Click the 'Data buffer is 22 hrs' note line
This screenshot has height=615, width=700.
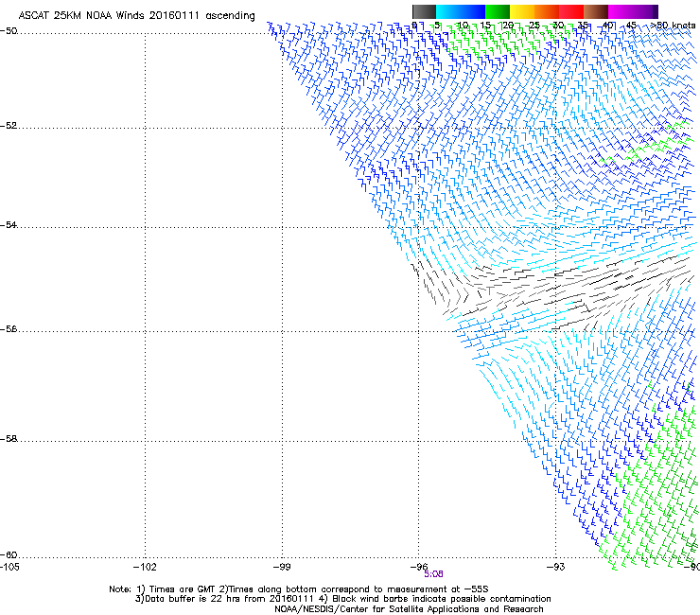pyautogui.click(x=342, y=599)
